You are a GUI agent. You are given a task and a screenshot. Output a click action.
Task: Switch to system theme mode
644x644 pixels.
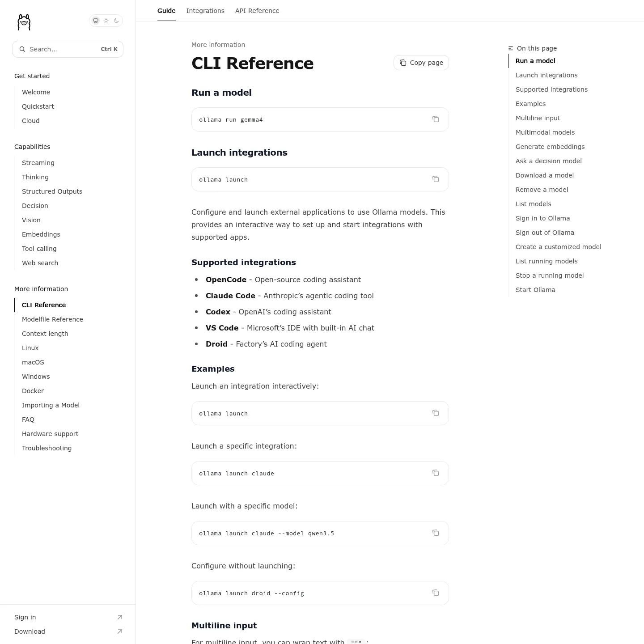[96, 21]
